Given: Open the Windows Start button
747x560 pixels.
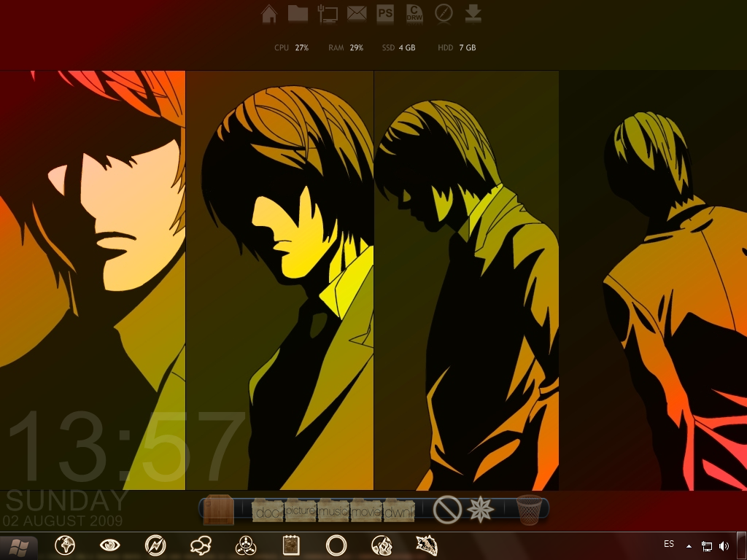Looking at the screenshot, I should (x=18, y=547).
